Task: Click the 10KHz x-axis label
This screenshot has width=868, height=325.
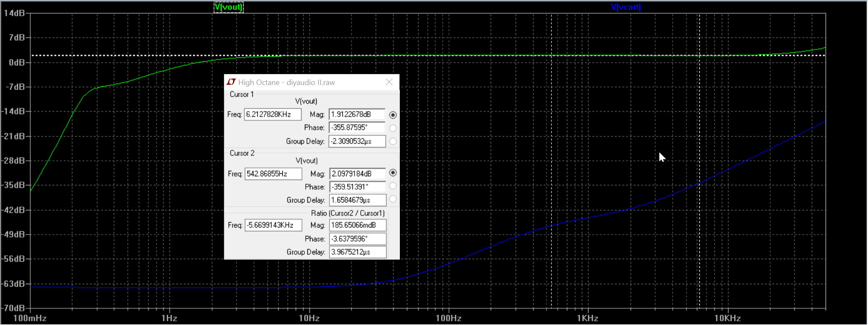Action: tap(727, 318)
